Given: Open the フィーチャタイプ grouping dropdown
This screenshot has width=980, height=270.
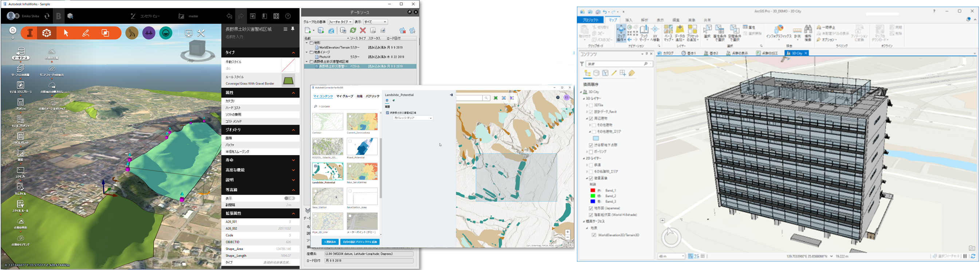Looking at the screenshot, I should pos(340,22).
